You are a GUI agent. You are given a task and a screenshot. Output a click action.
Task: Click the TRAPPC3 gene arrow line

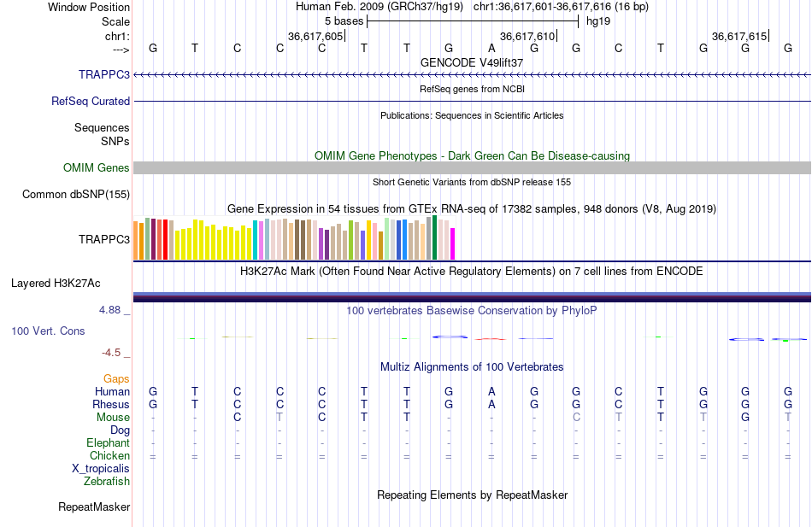pyautogui.click(x=472, y=75)
